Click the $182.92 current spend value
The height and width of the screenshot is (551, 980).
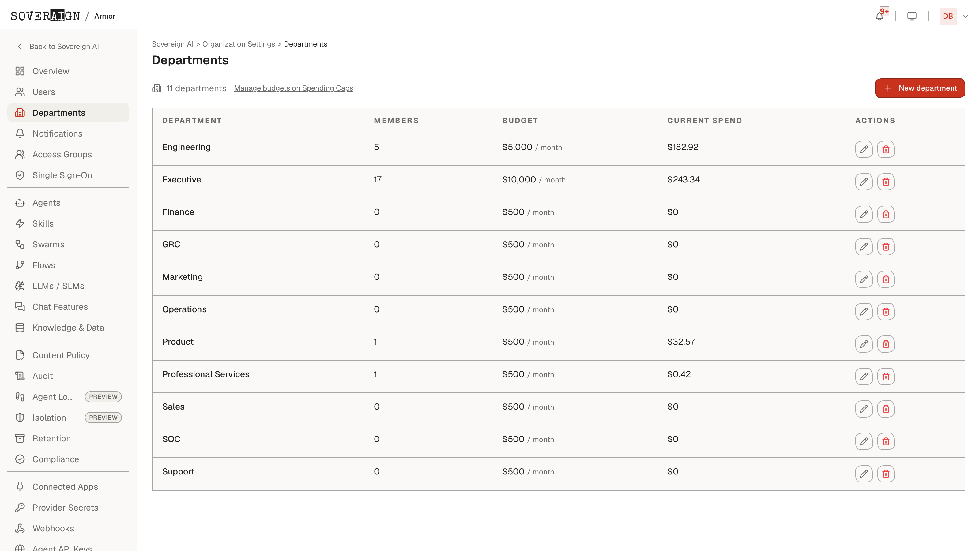[683, 147]
